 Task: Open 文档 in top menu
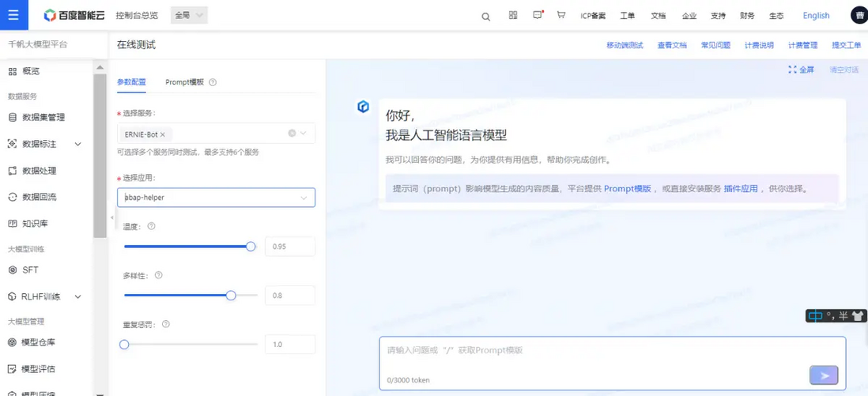659,16
